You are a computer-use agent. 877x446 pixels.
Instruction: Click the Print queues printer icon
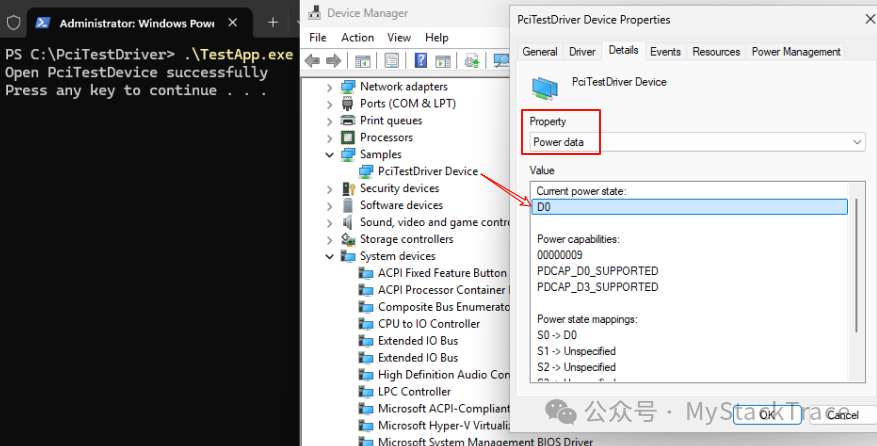(348, 120)
